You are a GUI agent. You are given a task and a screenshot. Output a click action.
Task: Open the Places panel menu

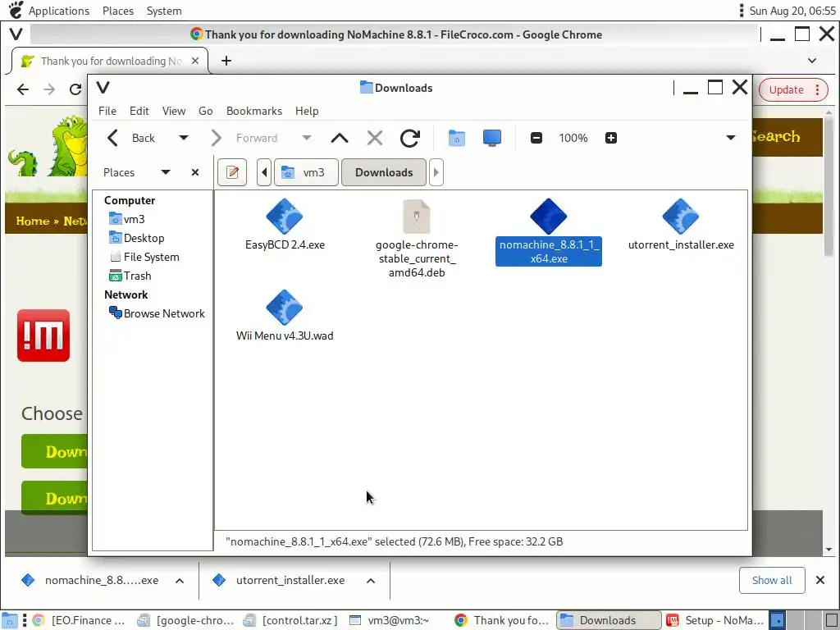[118, 11]
